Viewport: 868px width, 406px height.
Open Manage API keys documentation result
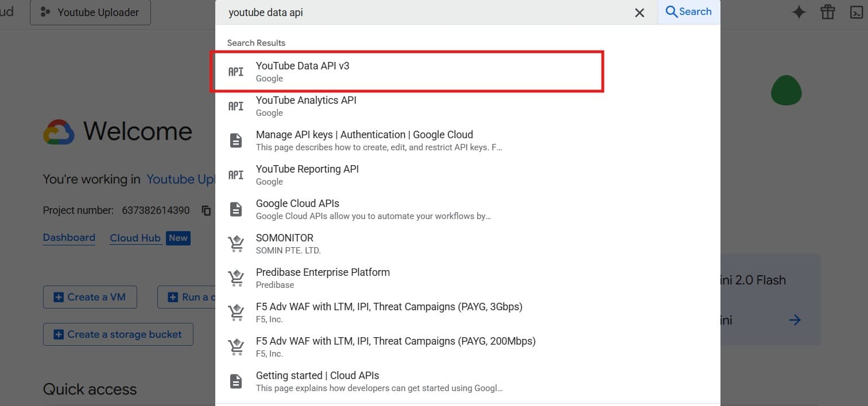click(467, 140)
